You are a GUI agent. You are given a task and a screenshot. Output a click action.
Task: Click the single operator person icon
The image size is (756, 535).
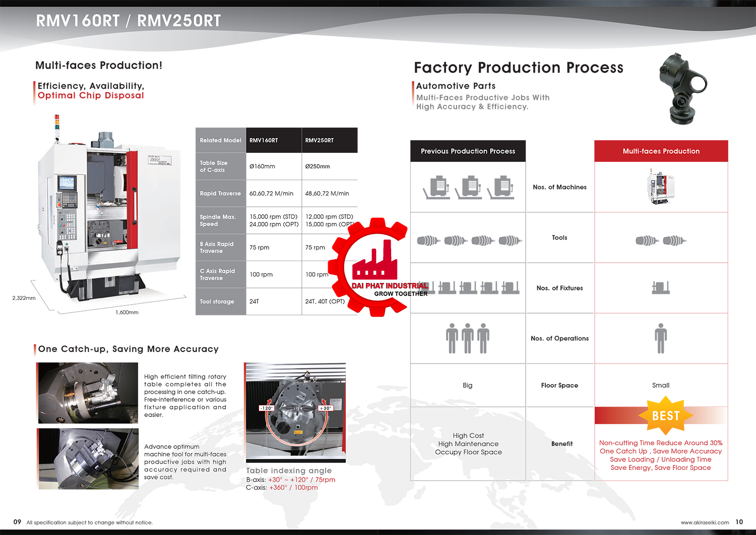661,338
